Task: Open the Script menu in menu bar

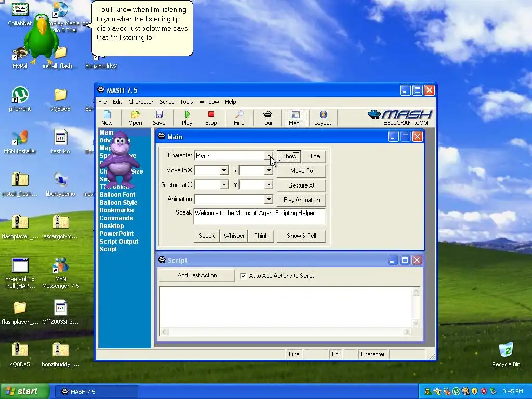Action: (x=167, y=102)
